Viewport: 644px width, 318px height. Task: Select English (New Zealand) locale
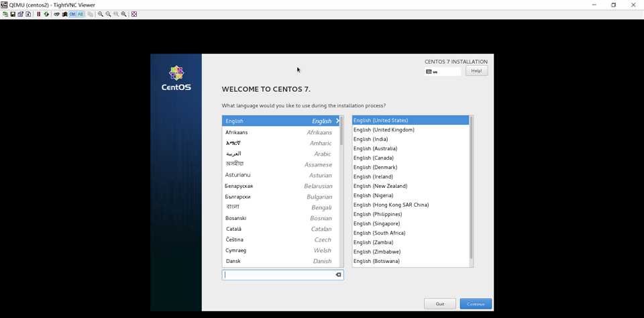coord(411,186)
